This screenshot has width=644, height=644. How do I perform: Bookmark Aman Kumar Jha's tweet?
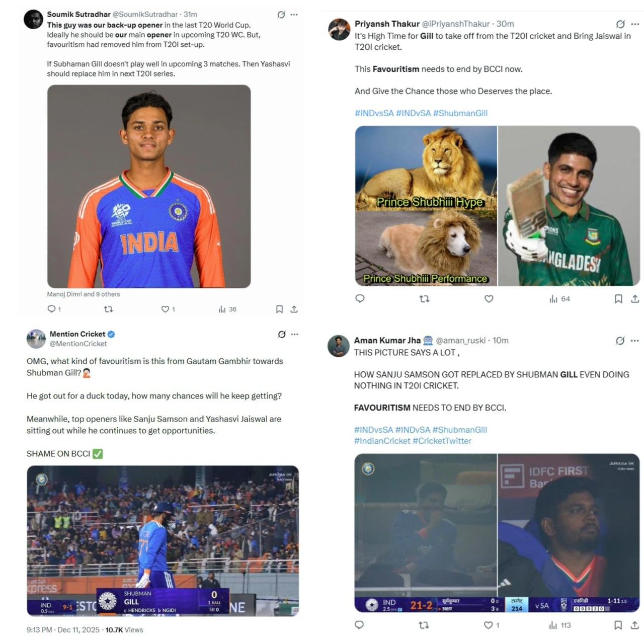point(618,625)
